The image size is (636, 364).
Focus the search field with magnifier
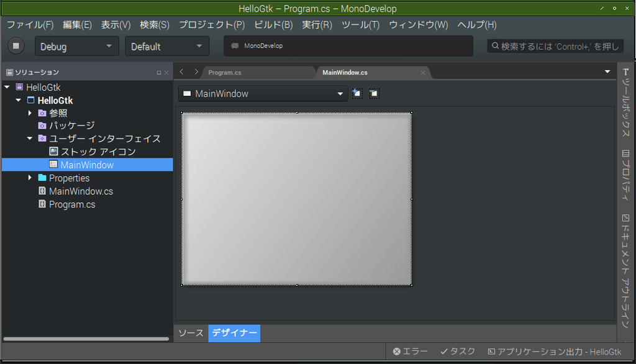pyautogui.click(x=555, y=46)
